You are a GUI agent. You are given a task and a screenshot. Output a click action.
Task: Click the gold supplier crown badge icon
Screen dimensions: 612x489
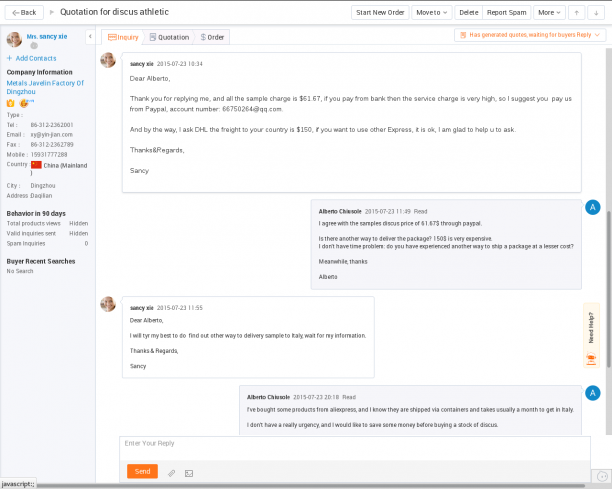[11, 103]
